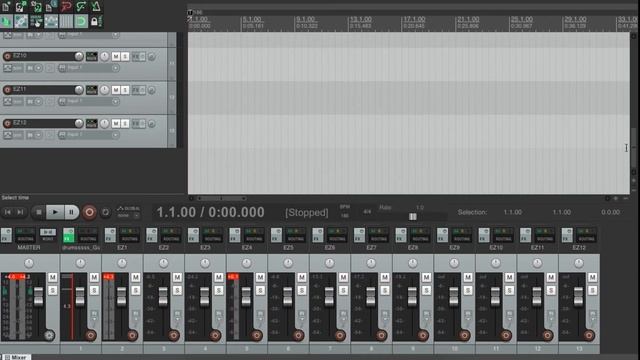Click the BPM tempo field

tap(345, 215)
